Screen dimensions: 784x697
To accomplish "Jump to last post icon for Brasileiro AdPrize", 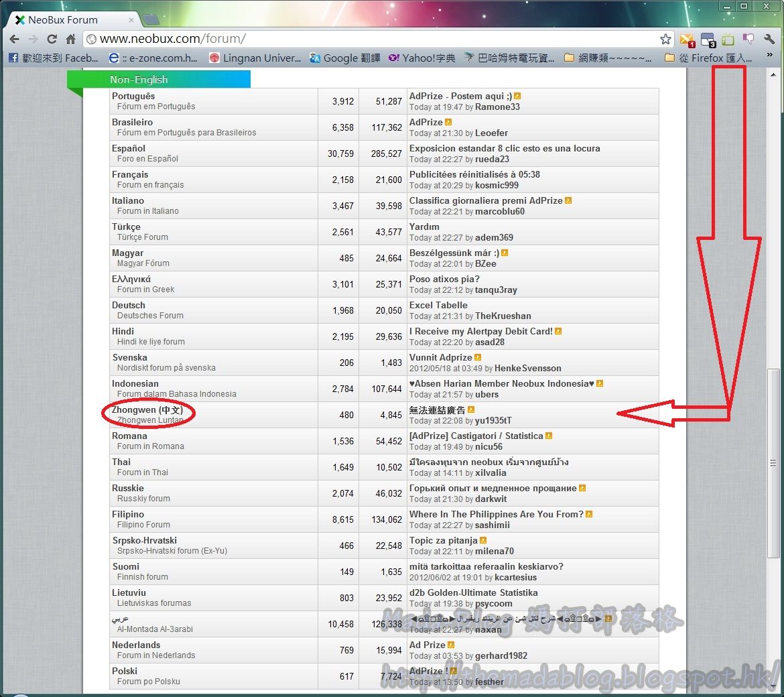I will 448,122.
